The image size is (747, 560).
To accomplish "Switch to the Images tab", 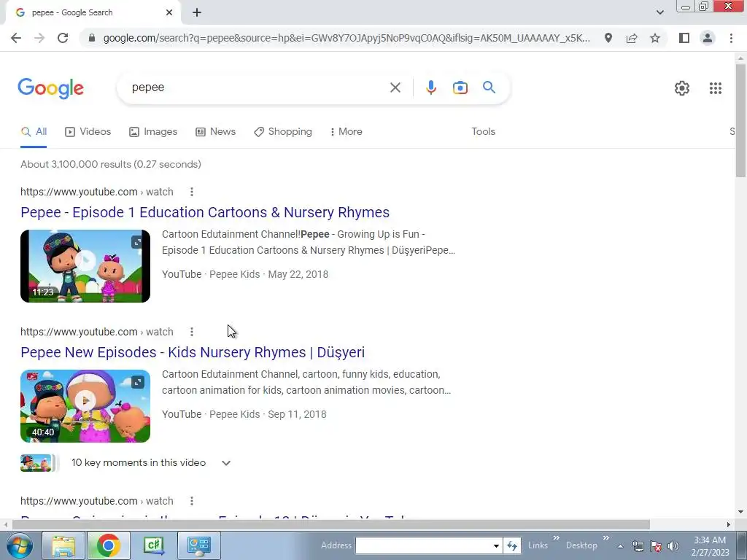I will [153, 132].
